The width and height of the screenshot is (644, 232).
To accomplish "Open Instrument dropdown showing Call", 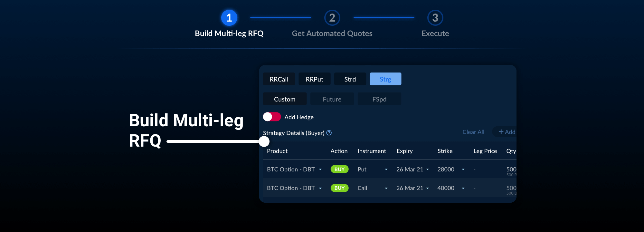I will tap(386, 188).
